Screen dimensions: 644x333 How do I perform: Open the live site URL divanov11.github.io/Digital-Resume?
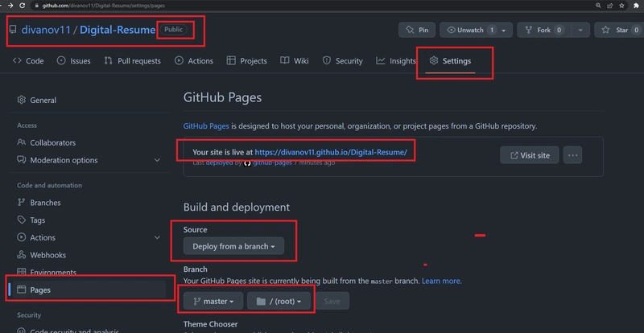331,152
